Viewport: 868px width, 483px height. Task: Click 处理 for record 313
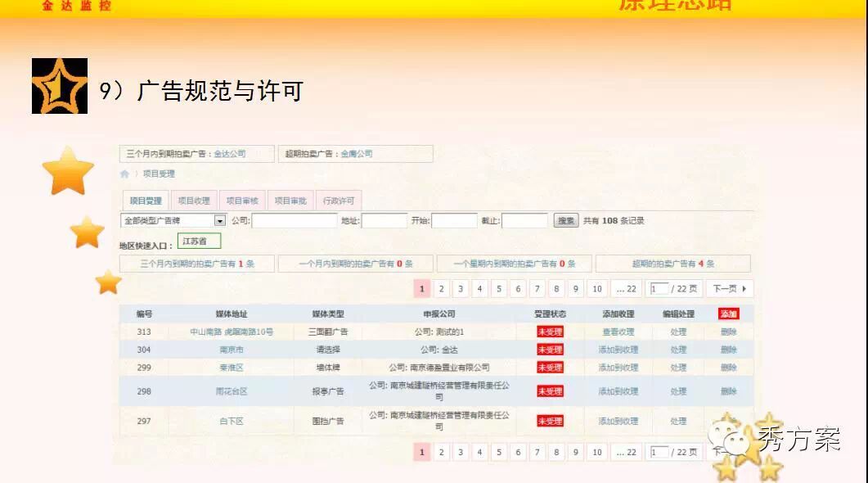pyautogui.click(x=679, y=332)
